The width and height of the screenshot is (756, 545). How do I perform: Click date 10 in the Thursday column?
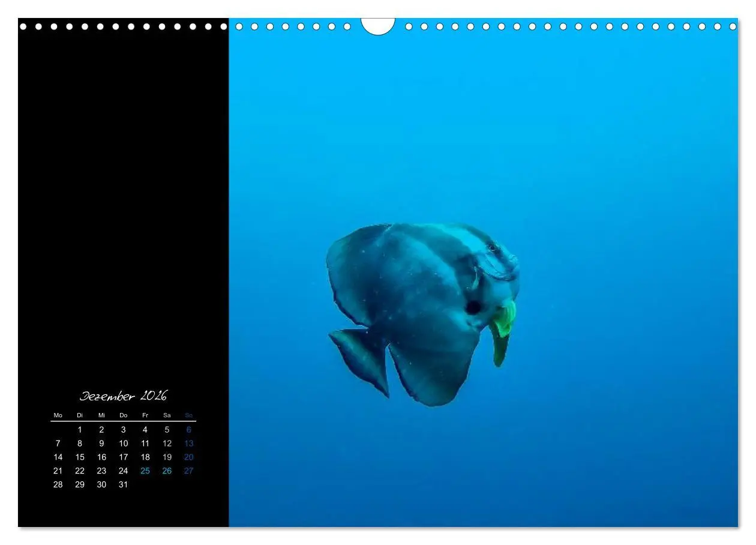(123, 444)
